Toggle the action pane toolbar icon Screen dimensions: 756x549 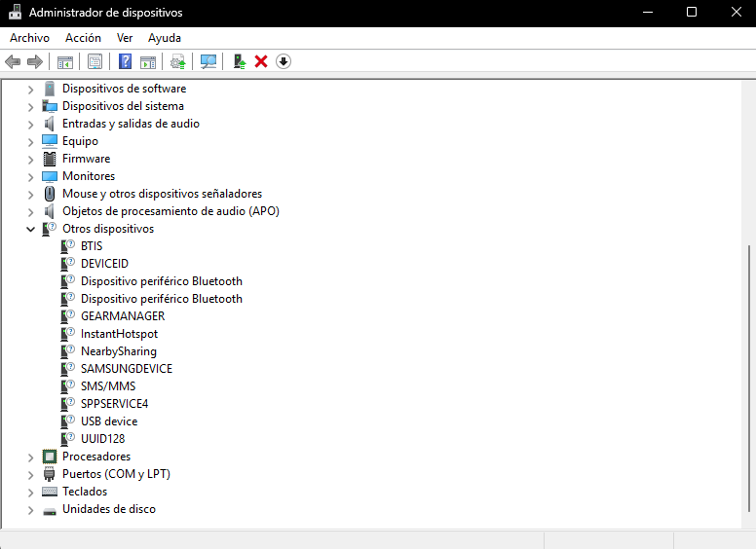tap(148, 62)
